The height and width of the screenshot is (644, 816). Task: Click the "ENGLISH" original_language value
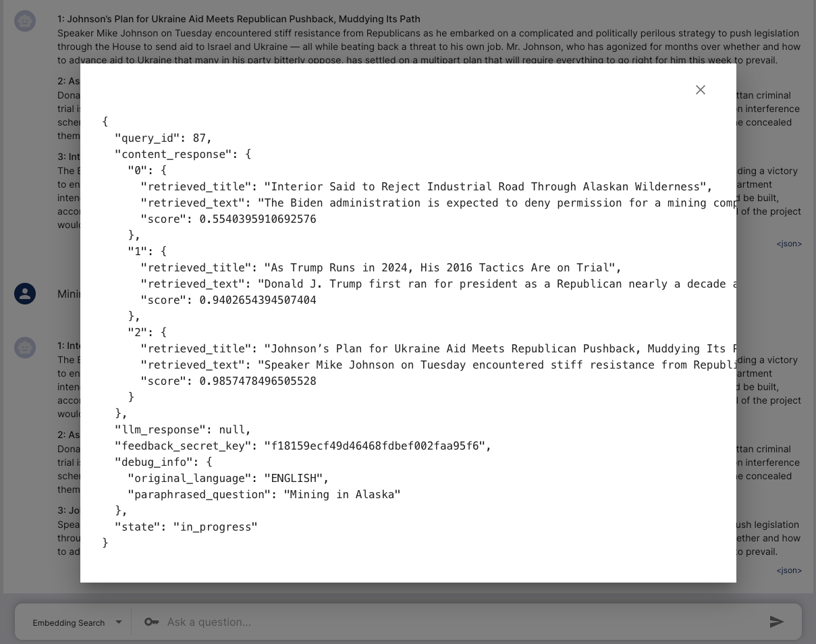[x=294, y=479]
